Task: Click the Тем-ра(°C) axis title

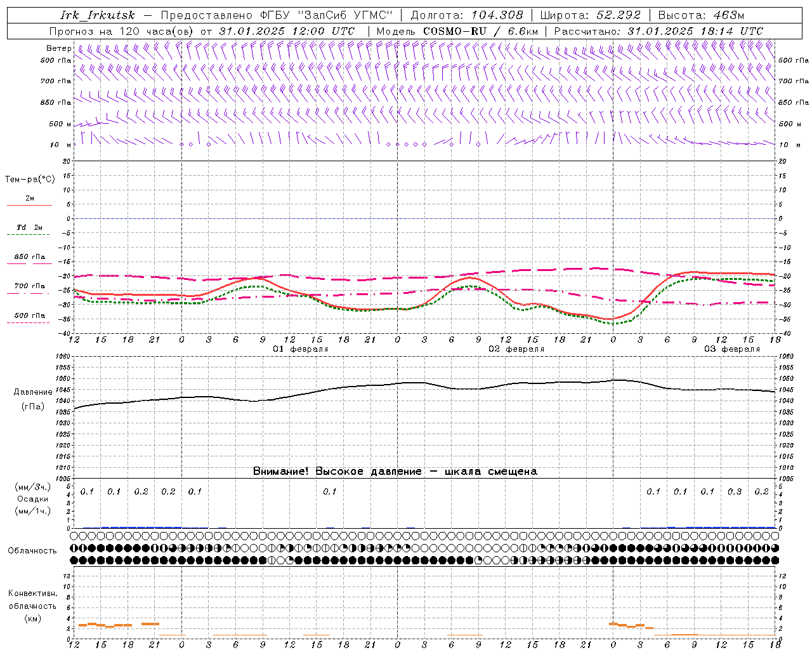Action: pos(30,180)
